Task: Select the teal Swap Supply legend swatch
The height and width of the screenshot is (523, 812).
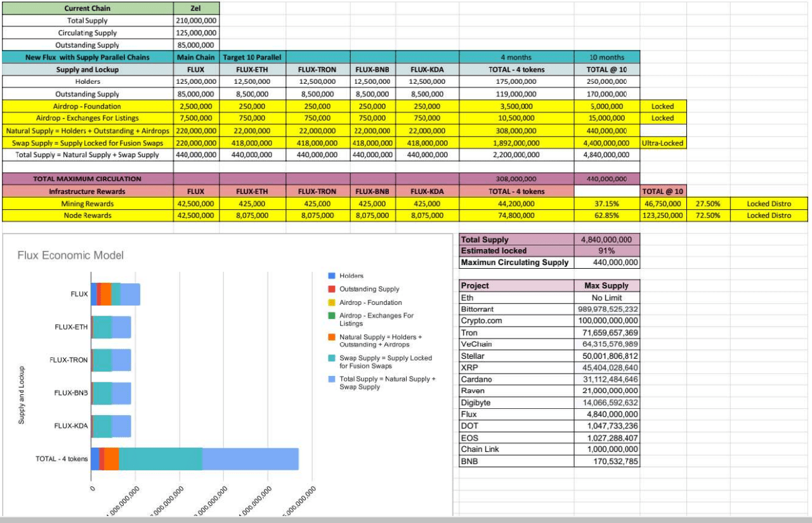Action: click(x=331, y=358)
